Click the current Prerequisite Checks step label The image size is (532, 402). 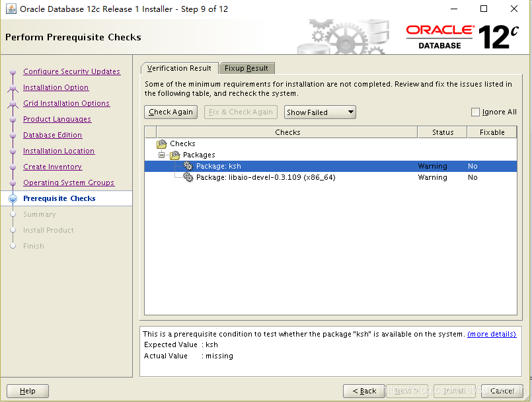tap(59, 198)
